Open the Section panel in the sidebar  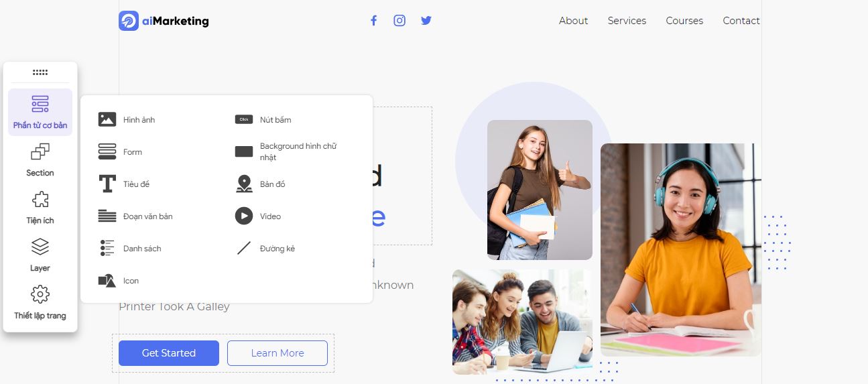40,160
